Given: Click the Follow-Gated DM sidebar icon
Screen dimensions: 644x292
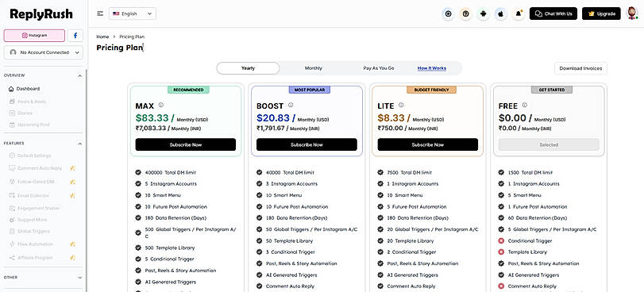Looking at the screenshot, I should [x=11, y=182].
